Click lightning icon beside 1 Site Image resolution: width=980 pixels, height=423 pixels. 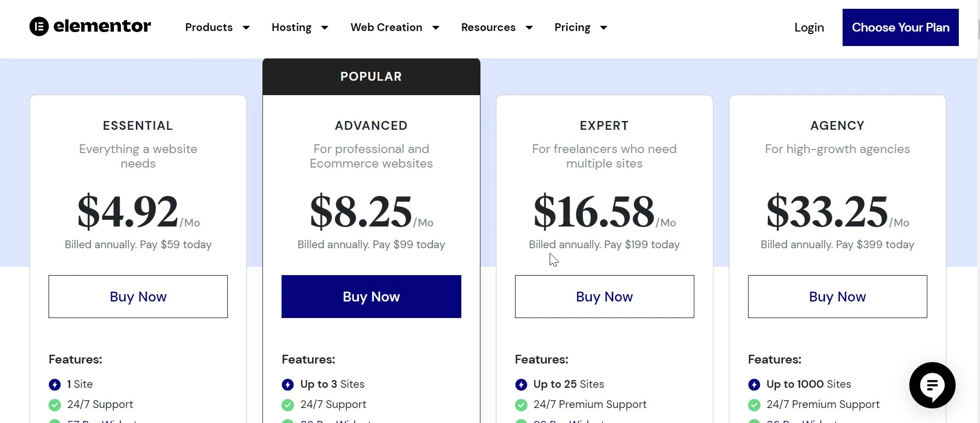(55, 385)
